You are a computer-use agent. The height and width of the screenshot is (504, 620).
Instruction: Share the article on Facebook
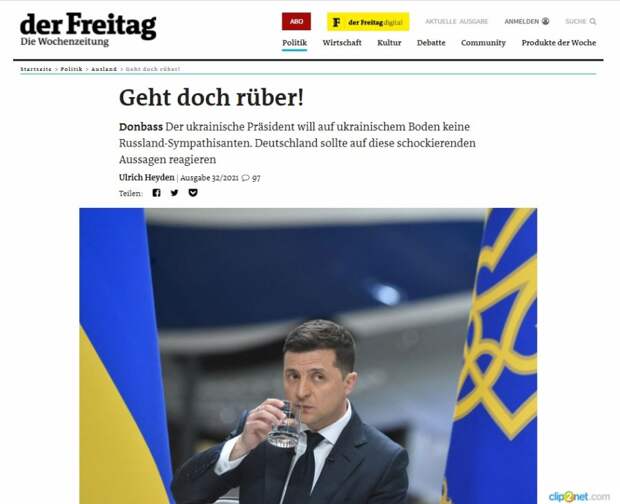[157, 193]
